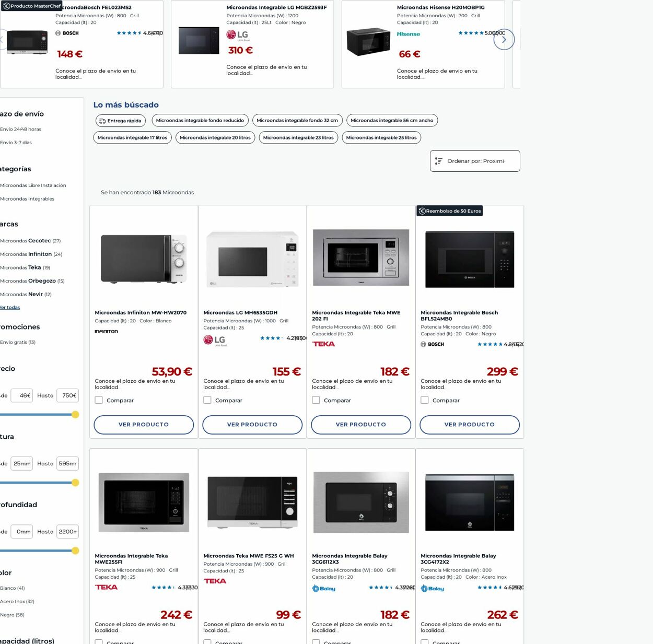
Task: Select Microondas integrable 17 litros chip
Action: (132, 138)
